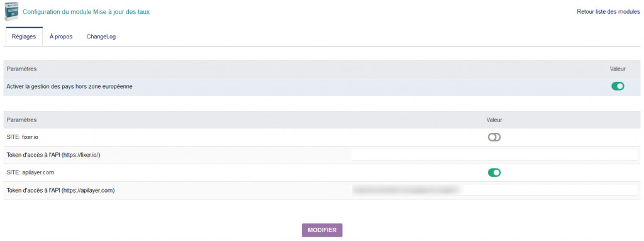
Task: Click the module box icon beside the title
Action: [x=12, y=11]
